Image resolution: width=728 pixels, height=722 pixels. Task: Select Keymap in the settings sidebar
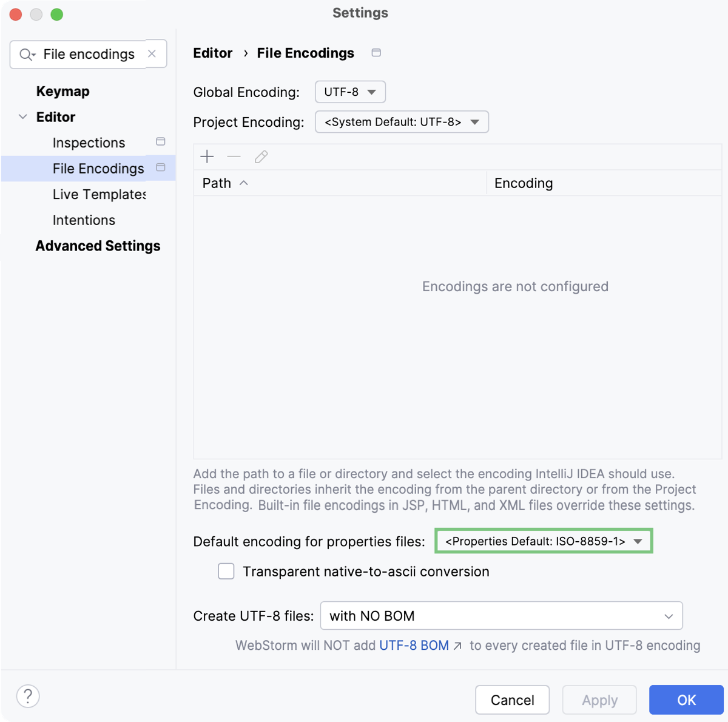tap(62, 91)
